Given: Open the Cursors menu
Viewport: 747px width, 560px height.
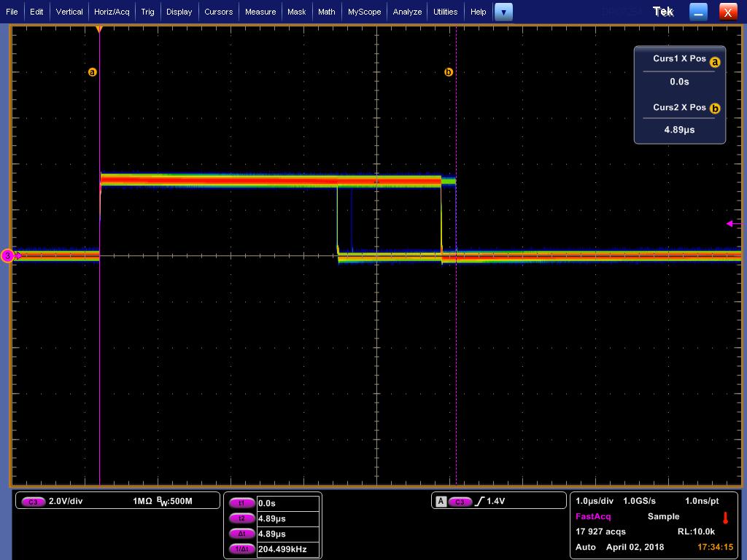Looking at the screenshot, I should point(218,12).
